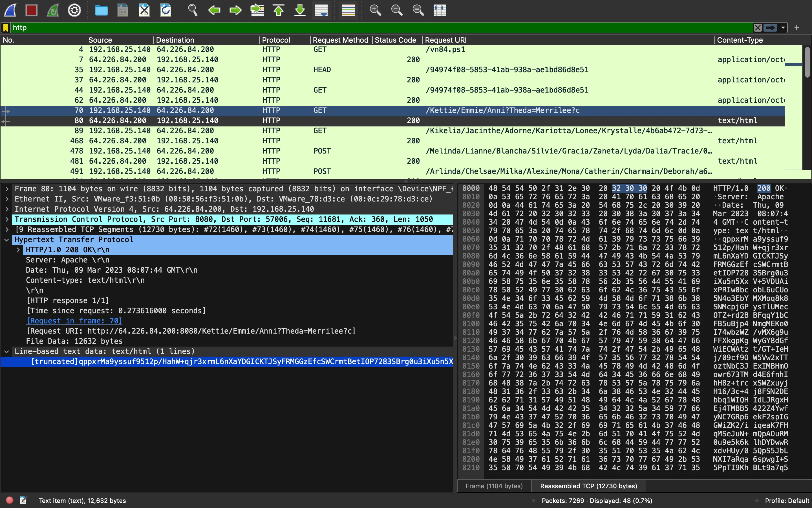
Task: Stop the running capture
Action: point(32,10)
